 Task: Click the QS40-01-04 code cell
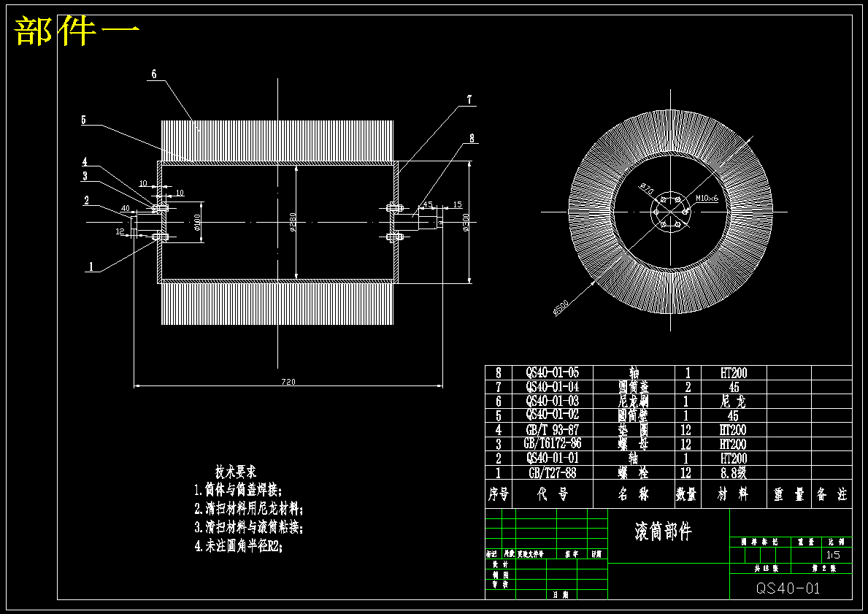pyautogui.click(x=553, y=386)
